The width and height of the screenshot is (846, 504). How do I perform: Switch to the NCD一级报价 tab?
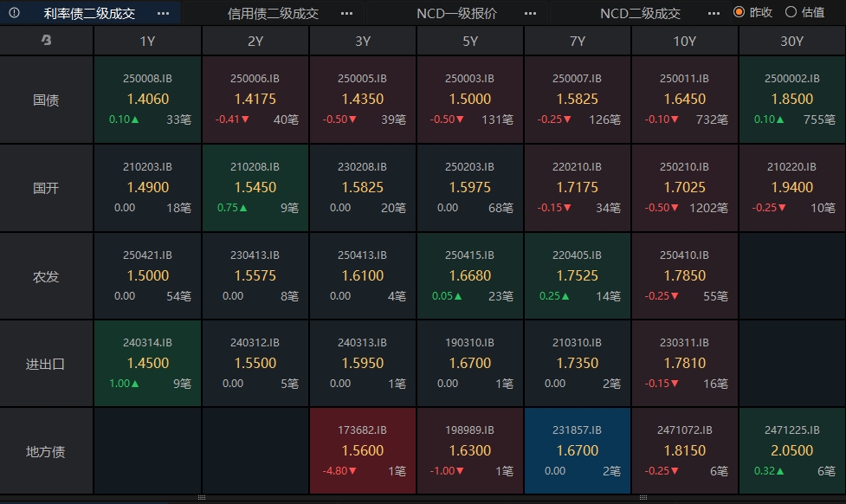pyautogui.click(x=456, y=13)
